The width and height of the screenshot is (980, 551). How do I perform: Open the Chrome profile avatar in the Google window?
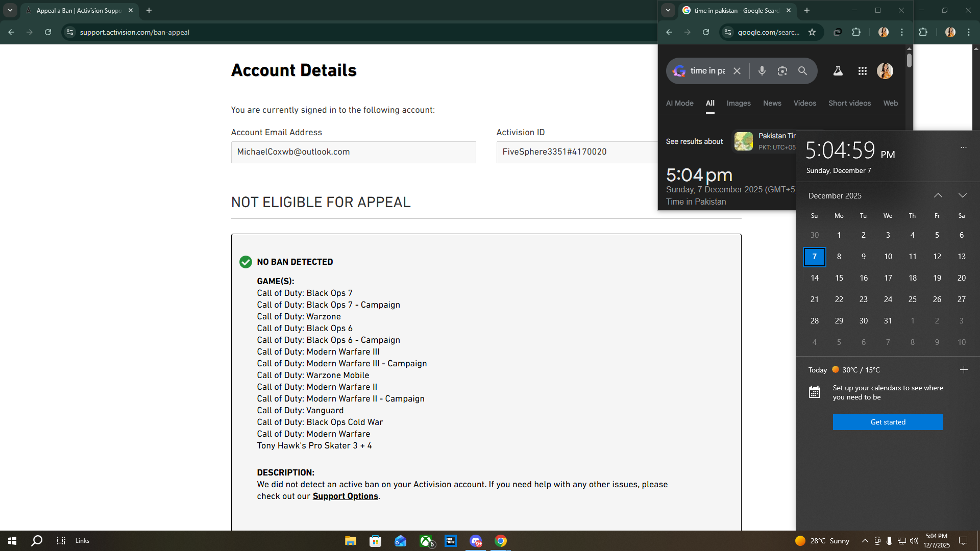(884, 32)
